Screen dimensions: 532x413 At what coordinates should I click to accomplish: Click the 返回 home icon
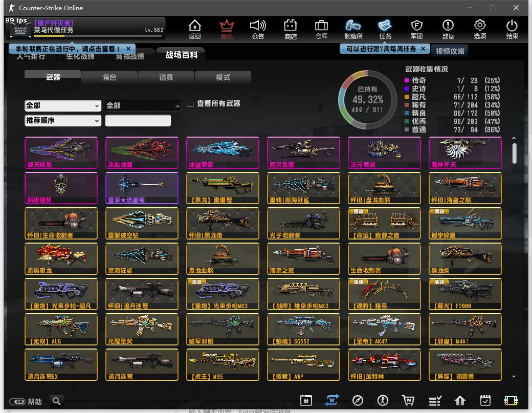[x=195, y=29]
